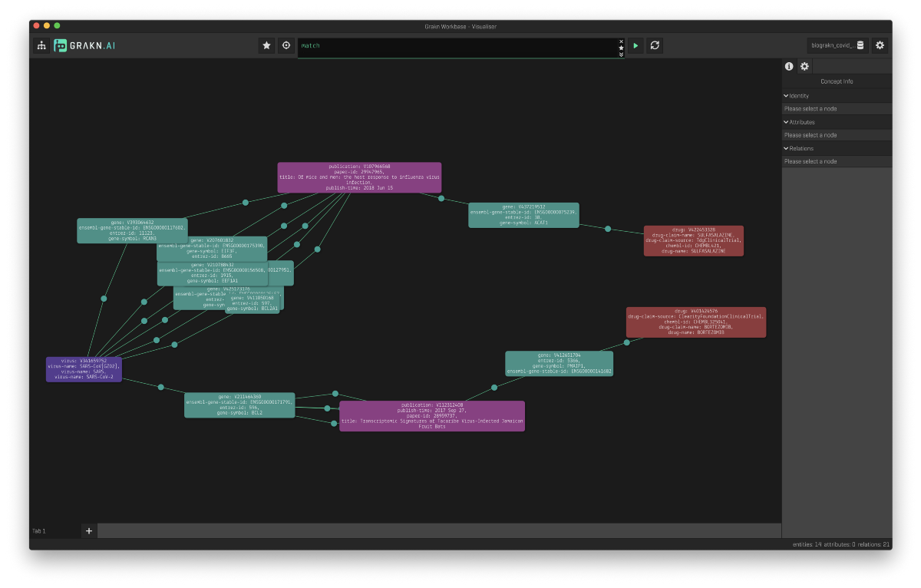Run the query with play button
921x588 pixels.
point(635,45)
